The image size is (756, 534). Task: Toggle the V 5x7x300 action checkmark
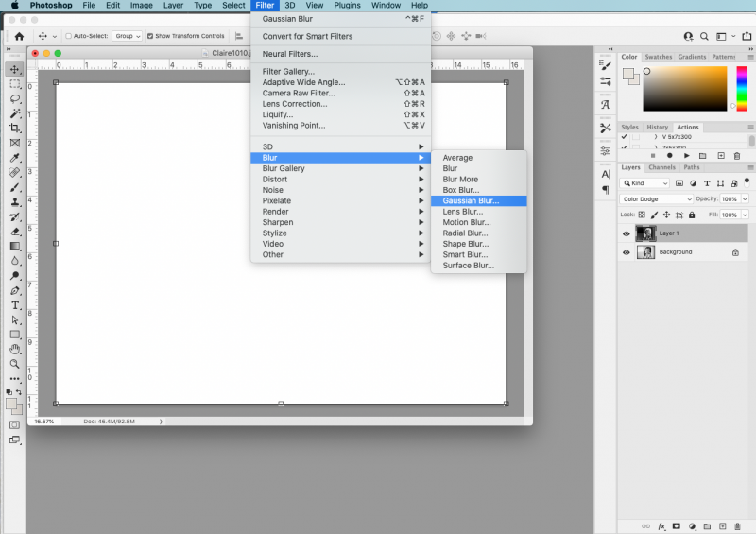tap(625, 137)
